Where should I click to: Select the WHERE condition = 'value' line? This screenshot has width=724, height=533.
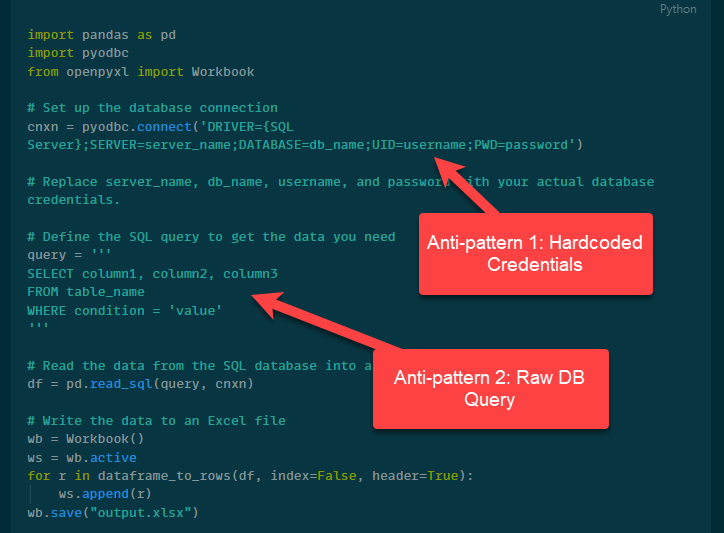pyautogui.click(x=124, y=310)
